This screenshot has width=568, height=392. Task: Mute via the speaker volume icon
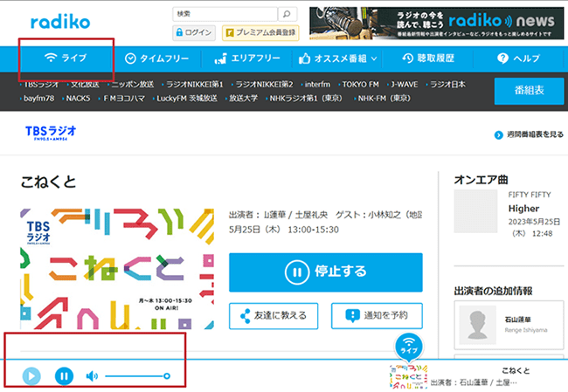(x=92, y=376)
